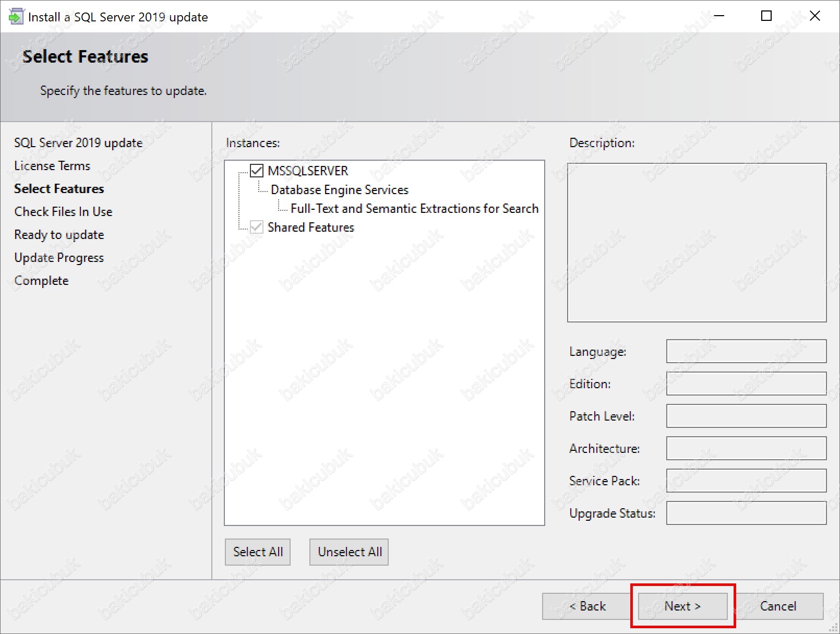Open the Update Progress step
This screenshot has width=840, height=634.
[x=59, y=258]
